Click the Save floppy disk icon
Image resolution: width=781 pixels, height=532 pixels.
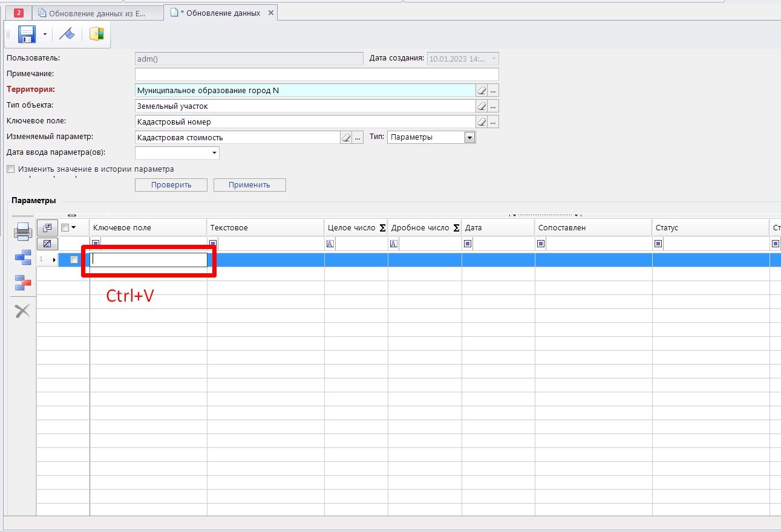pyautogui.click(x=27, y=34)
